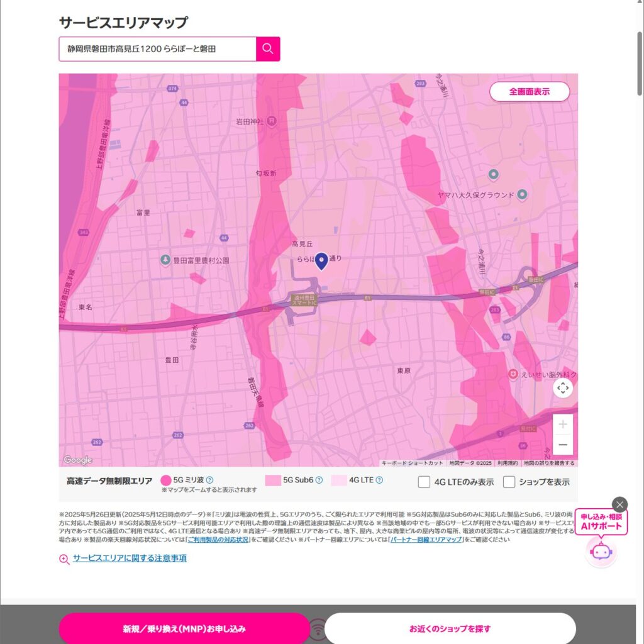Open help icon next to 5G ミリ波
The width and height of the screenshot is (644, 644).
(x=209, y=480)
